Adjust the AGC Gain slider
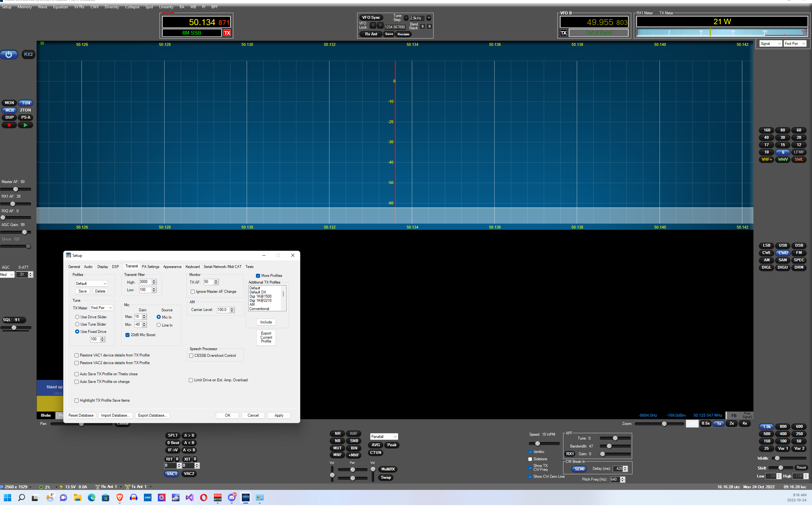Screen dimensions: 812x522 pyautogui.click(x=16, y=232)
